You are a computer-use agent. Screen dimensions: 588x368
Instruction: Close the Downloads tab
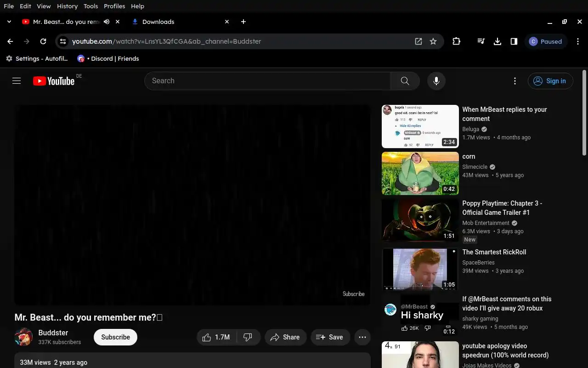point(227,22)
